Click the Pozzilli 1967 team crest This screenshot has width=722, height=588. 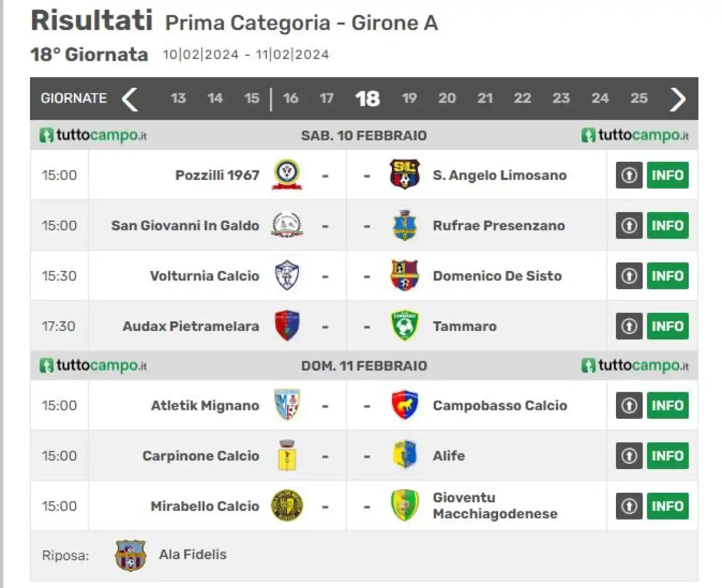coord(287,175)
